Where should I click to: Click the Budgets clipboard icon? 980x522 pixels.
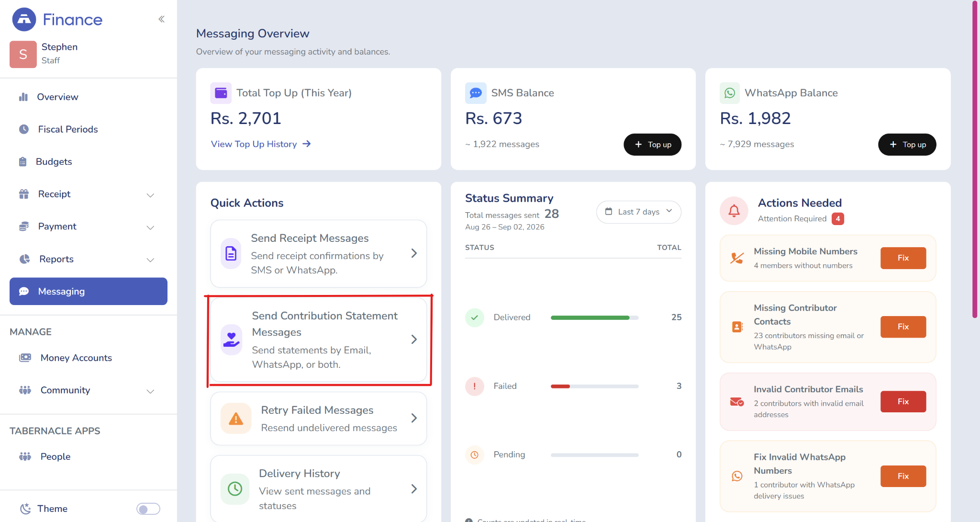[x=22, y=162]
